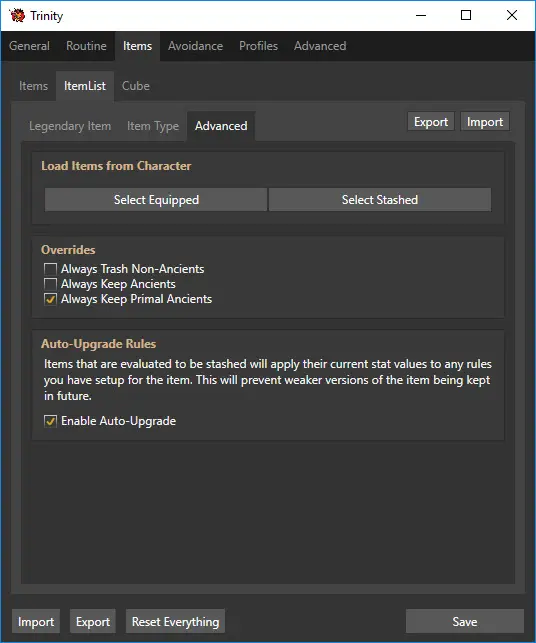Export the item list using top Export
Image resolution: width=536 pixels, height=643 pixels.
431,122
